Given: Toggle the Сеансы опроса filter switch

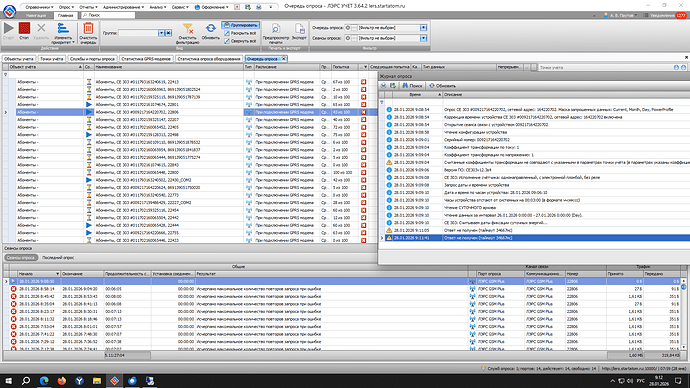Looking at the screenshot, I should click(x=351, y=38).
